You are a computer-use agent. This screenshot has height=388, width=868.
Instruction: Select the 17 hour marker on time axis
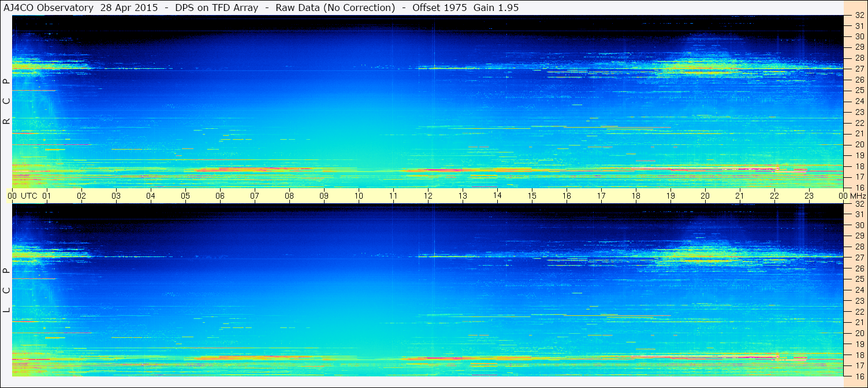601,196
